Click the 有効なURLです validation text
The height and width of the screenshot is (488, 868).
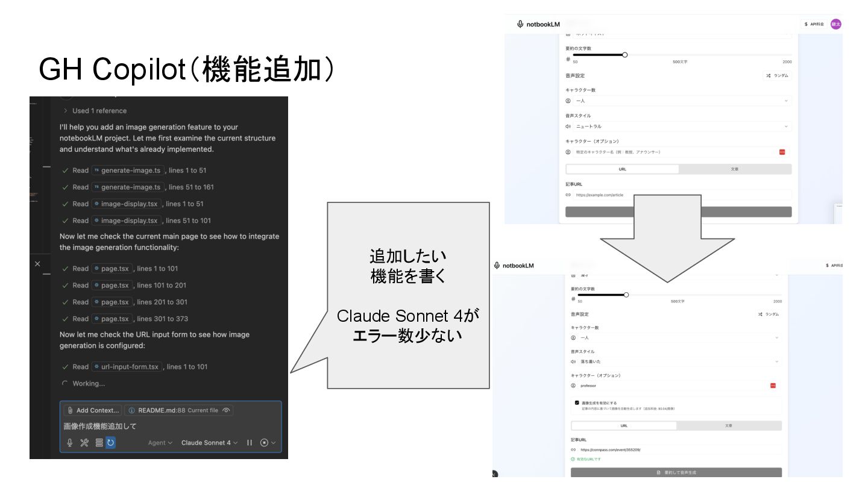(589, 459)
